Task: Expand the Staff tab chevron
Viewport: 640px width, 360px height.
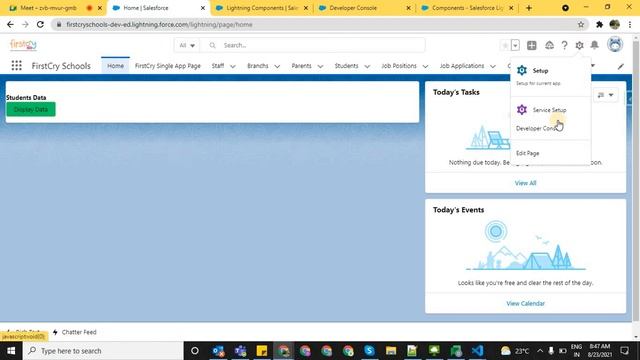Action: [233, 66]
